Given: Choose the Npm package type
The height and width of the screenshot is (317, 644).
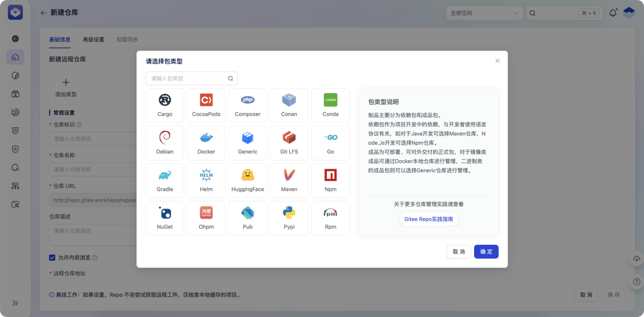Looking at the screenshot, I should (x=330, y=181).
